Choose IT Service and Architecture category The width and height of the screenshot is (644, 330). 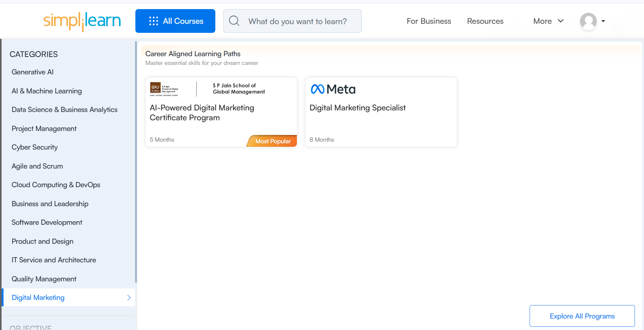point(54,260)
